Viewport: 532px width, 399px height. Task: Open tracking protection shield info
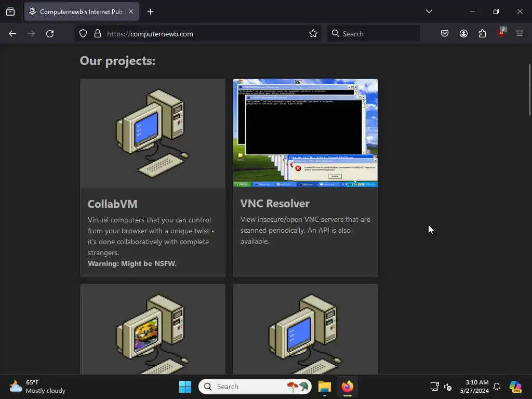coord(83,34)
